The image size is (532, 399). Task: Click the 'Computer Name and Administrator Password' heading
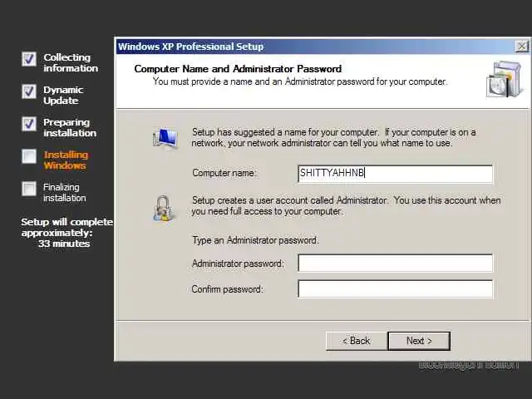point(238,69)
